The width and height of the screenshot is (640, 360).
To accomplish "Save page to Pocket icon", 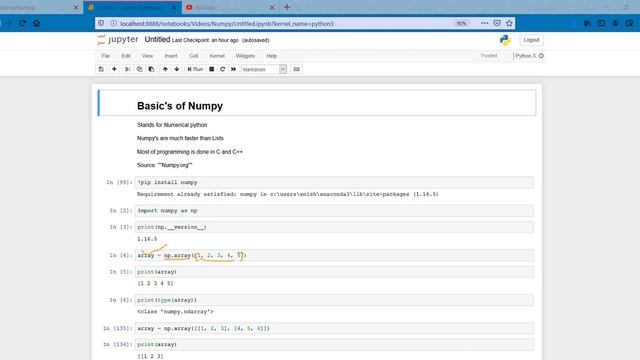I will (497, 23).
